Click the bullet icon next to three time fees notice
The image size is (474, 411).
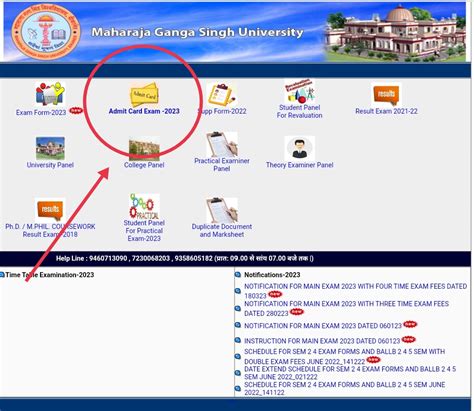(237, 308)
